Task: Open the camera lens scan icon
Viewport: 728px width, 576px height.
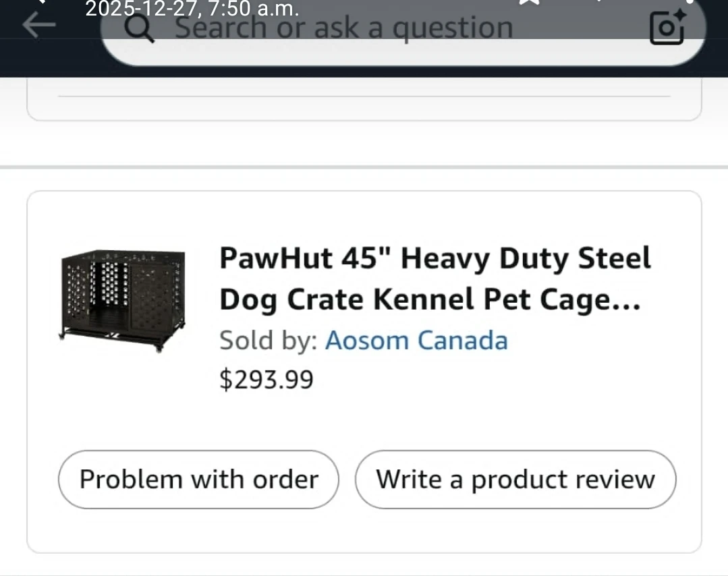Action: [667, 28]
